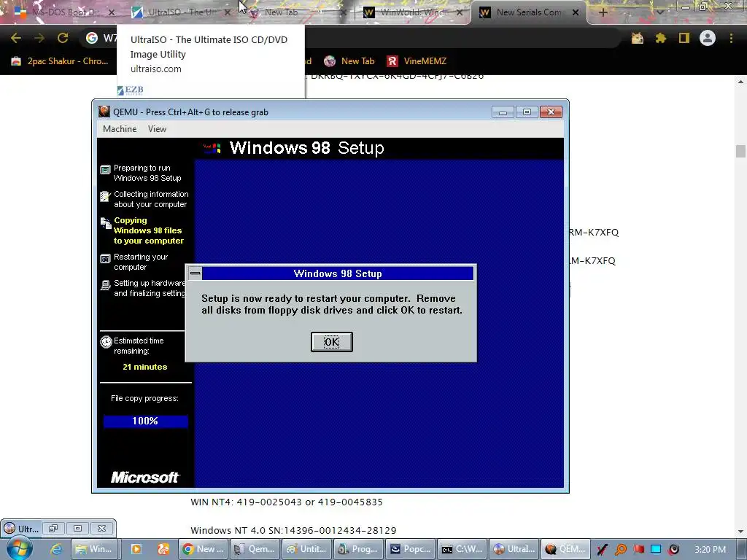
Task: Open the Windows 98 Setup dialog system menu
Action: pyautogui.click(x=195, y=273)
